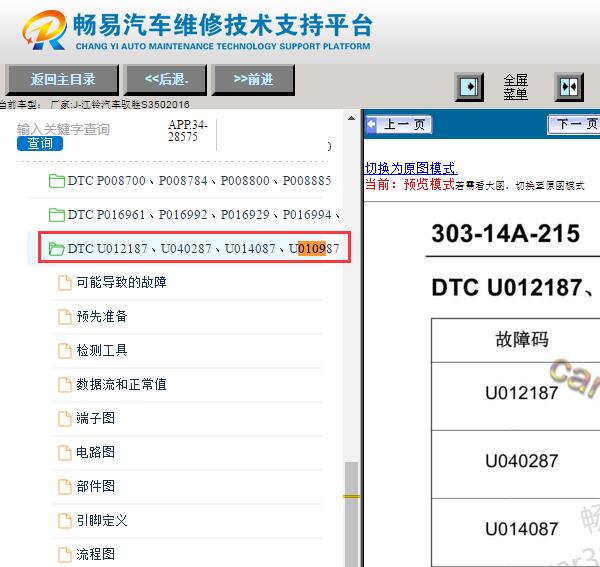Open 电路图 page
Image resolution: width=600 pixels, height=567 pixels.
click(95, 453)
